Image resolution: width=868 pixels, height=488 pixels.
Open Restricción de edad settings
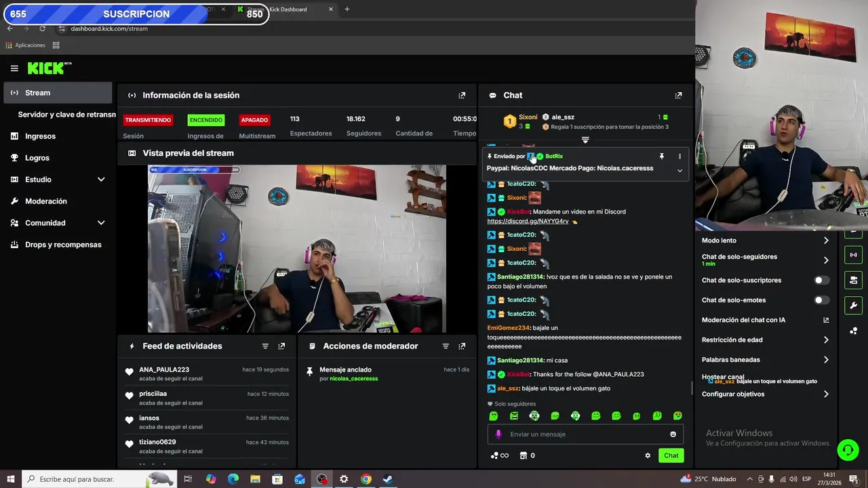click(x=765, y=340)
